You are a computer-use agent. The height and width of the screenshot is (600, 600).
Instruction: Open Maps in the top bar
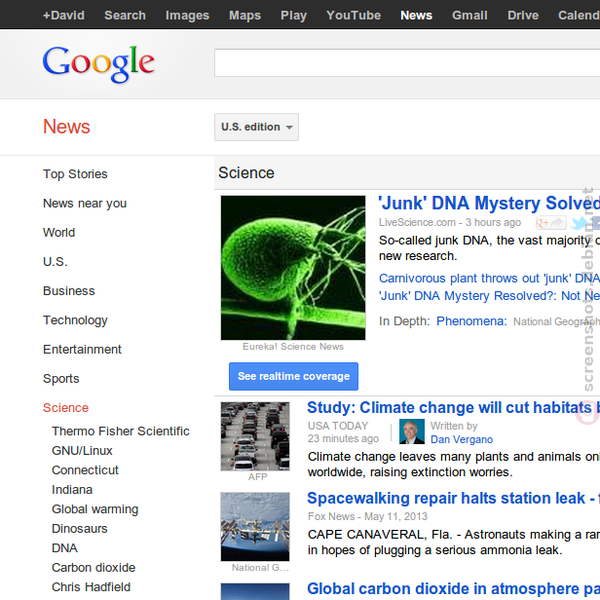pyautogui.click(x=245, y=15)
